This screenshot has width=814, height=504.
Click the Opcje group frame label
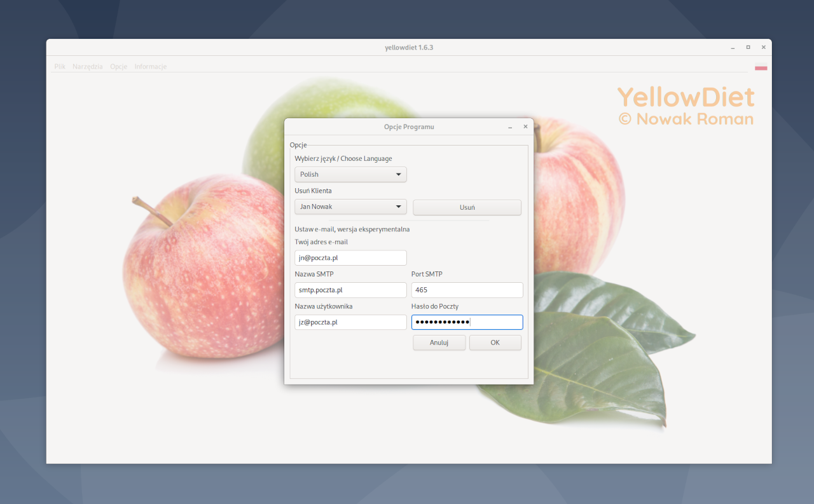[298, 145]
